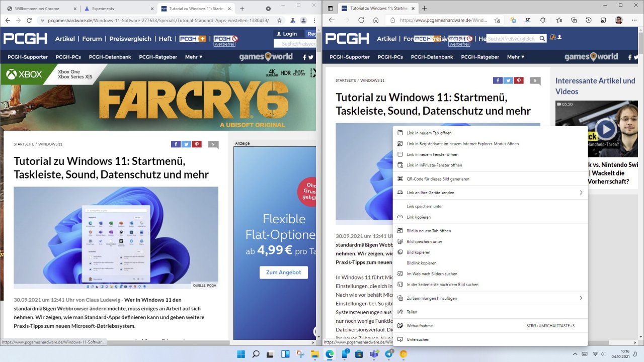Open Edge's vertical tabs icon
This screenshot has width=644, height=362.
pyautogui.click(x=331, y=9)
